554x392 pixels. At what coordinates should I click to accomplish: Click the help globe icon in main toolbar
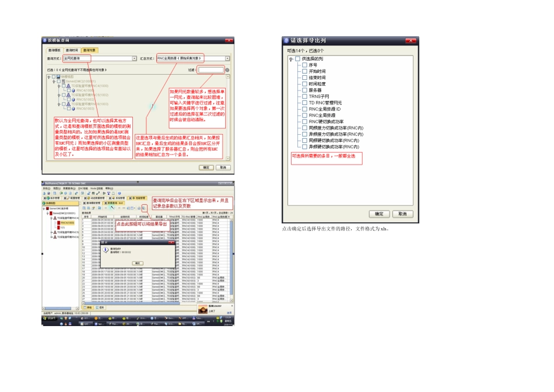(119, 193)
